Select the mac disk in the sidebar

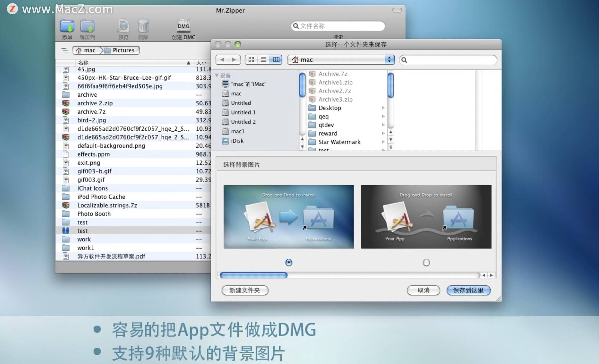point(232,94)
